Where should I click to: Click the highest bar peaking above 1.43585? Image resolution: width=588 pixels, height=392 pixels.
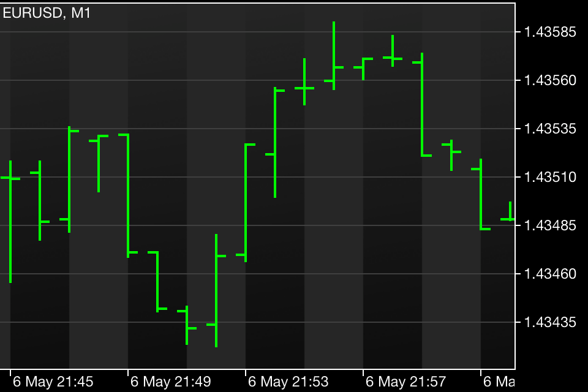pos(334,56)
